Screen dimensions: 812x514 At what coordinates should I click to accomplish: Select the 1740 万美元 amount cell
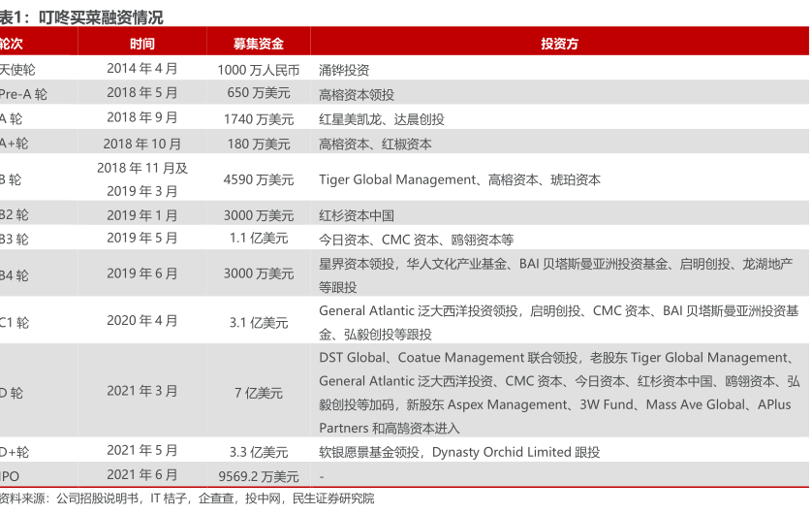point(258,118)
